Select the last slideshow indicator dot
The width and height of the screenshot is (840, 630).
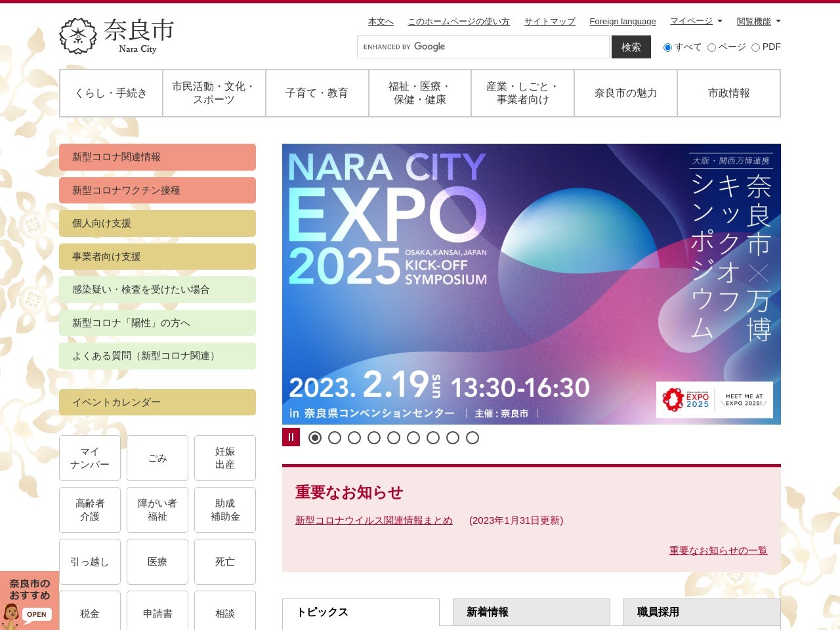tap(472, 438)
